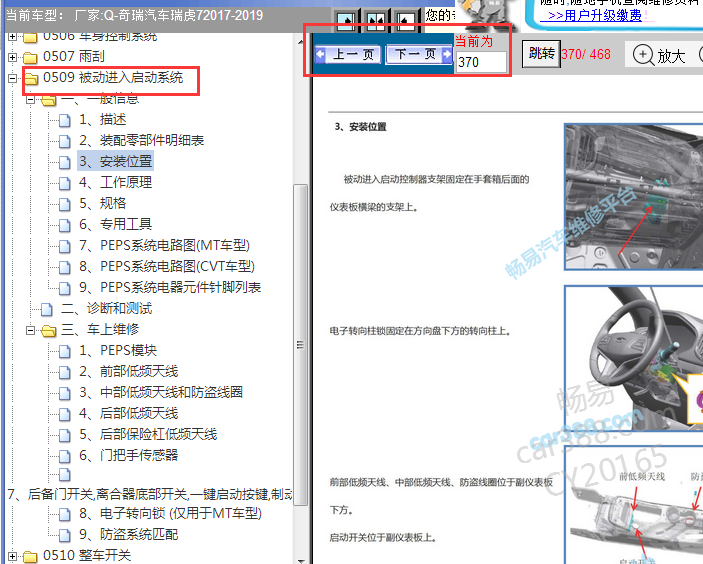Click page icon beside 5、规格
The width and height of the screenshot is (703, 564).
click(65, 204)
